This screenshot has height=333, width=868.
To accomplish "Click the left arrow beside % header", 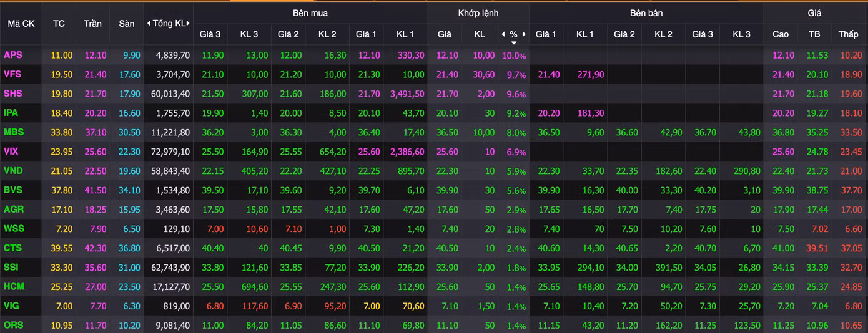I will (504, 34).
